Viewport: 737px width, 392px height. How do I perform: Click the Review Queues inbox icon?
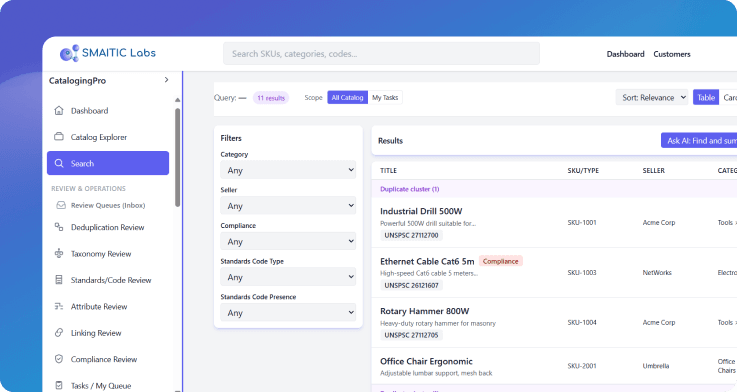click(x=61, y=205)
